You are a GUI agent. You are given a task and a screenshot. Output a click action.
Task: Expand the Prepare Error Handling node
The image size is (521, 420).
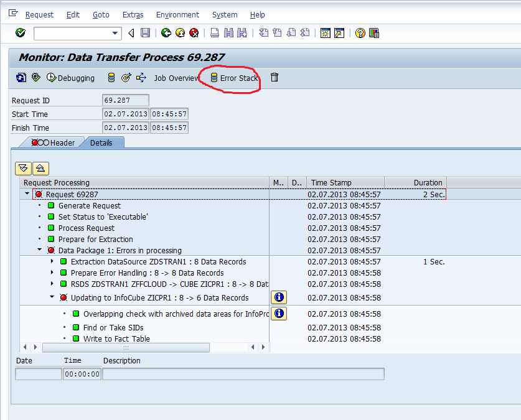tap(52, 273)
